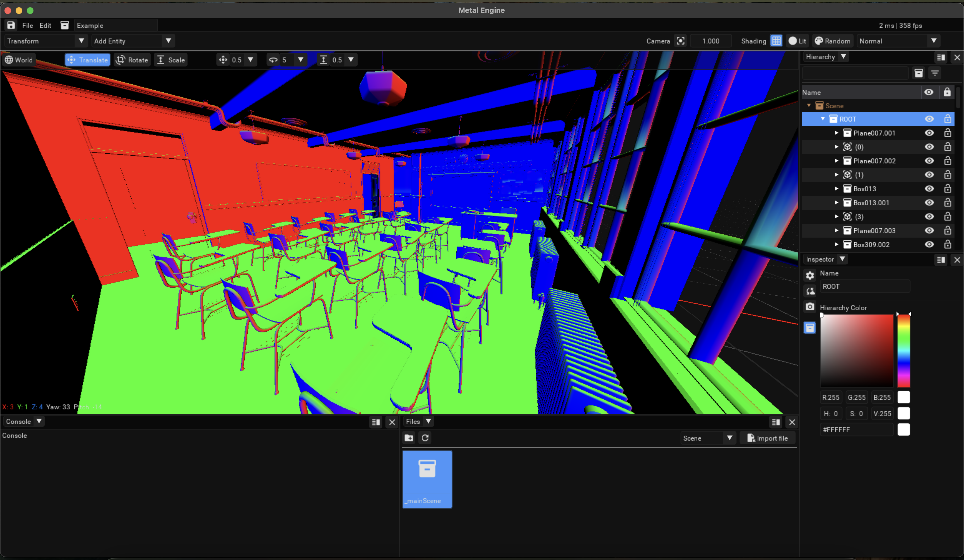Click the refresh files icon

(x=425, y=438)
